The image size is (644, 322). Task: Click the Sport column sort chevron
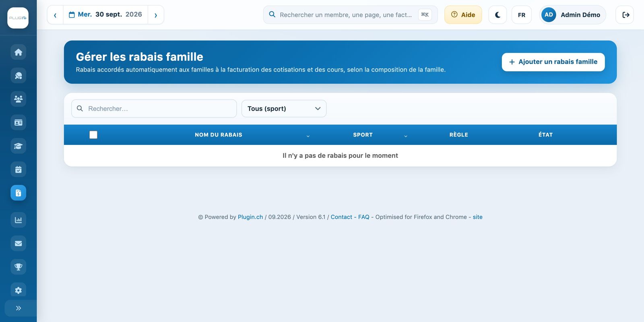406,136
